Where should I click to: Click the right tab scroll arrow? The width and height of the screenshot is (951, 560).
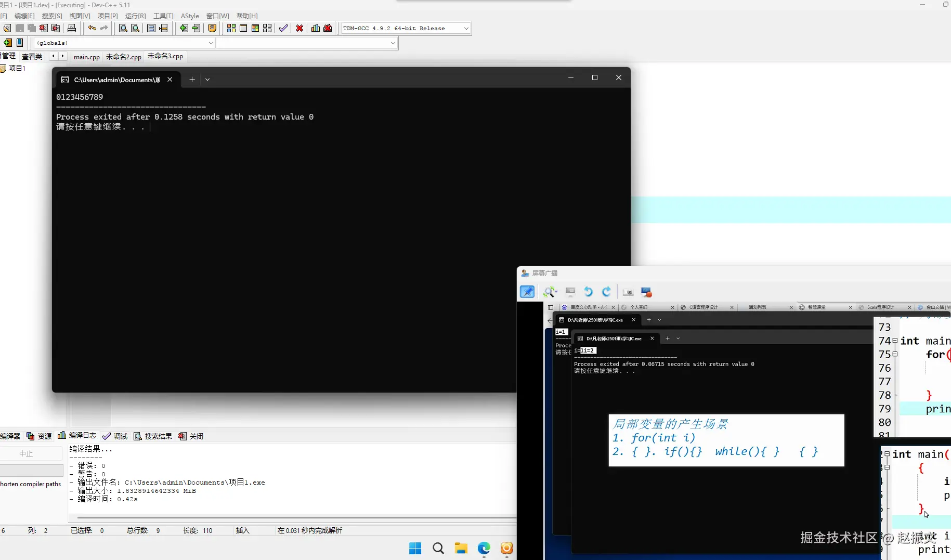pos(62,56)
